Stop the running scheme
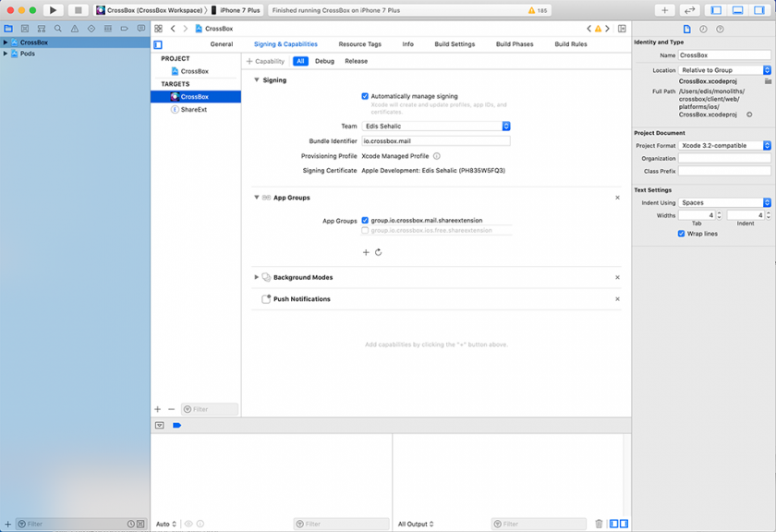The width and height of the screenshot is (776, 532). pos(78,10)
